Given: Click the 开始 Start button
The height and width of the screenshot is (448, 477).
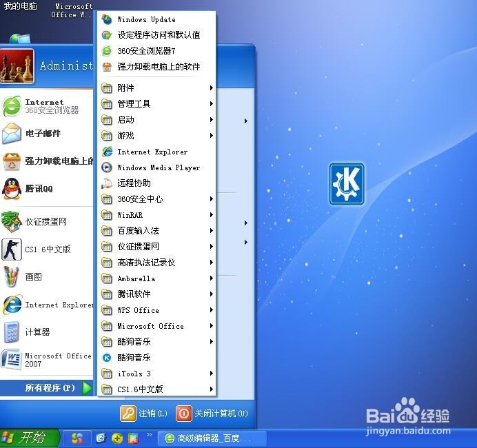Looking at the screenshot, I should tap(30, 438).
